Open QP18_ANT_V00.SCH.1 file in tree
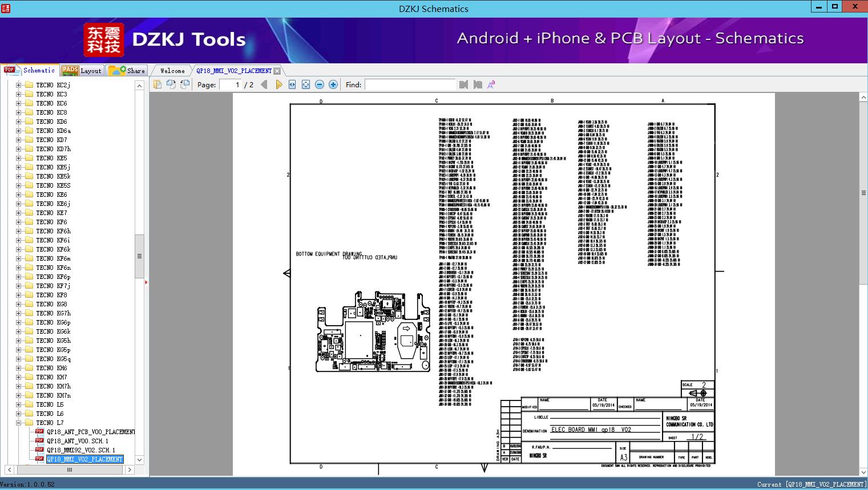 pyautogui.click(x=77, y=441)
